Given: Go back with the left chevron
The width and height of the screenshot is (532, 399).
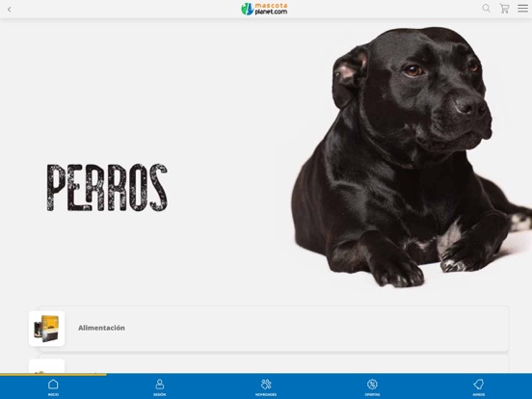Looking at the screenshot, I should pos(10,10).
